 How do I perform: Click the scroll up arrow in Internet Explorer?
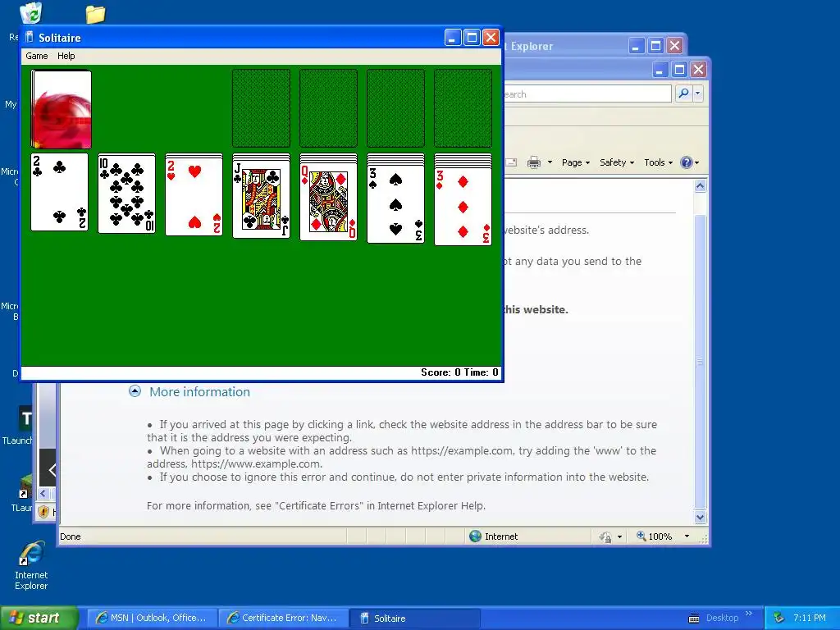(701, 186)
